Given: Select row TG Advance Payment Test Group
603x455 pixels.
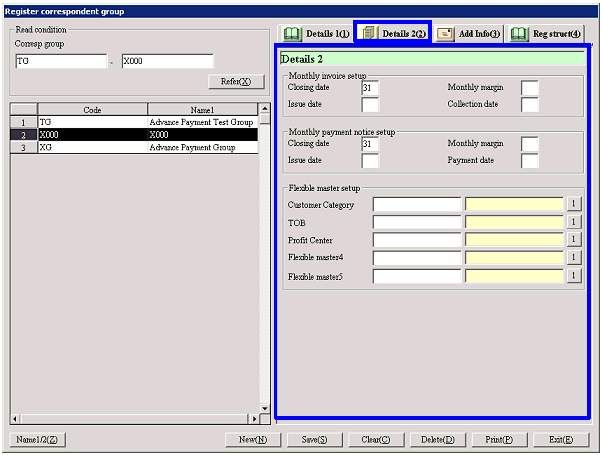Looking at the screenshot, I should pyautogui.click(x=140, y=121).
